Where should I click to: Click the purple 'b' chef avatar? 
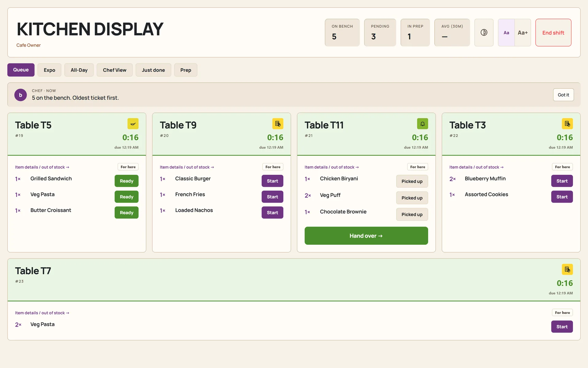[21, 95]
